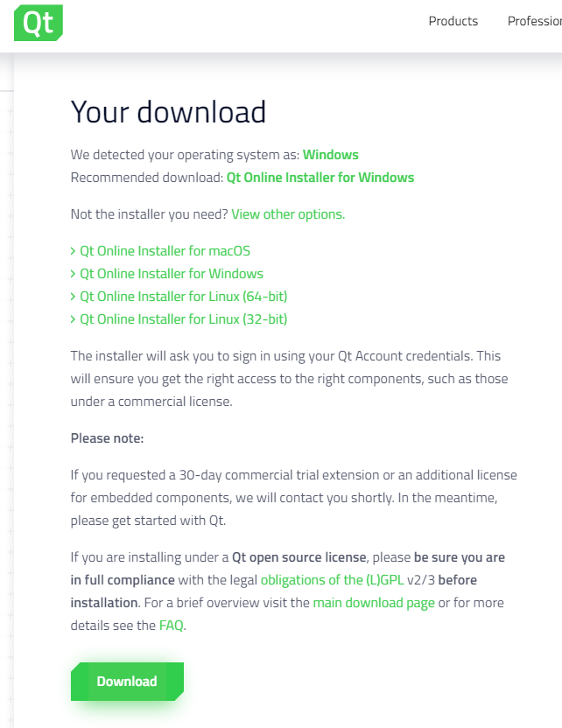The height and width of the screenshot is (728, 562).
Task: Click the green Download button
Action: click(x=127, y=681)
